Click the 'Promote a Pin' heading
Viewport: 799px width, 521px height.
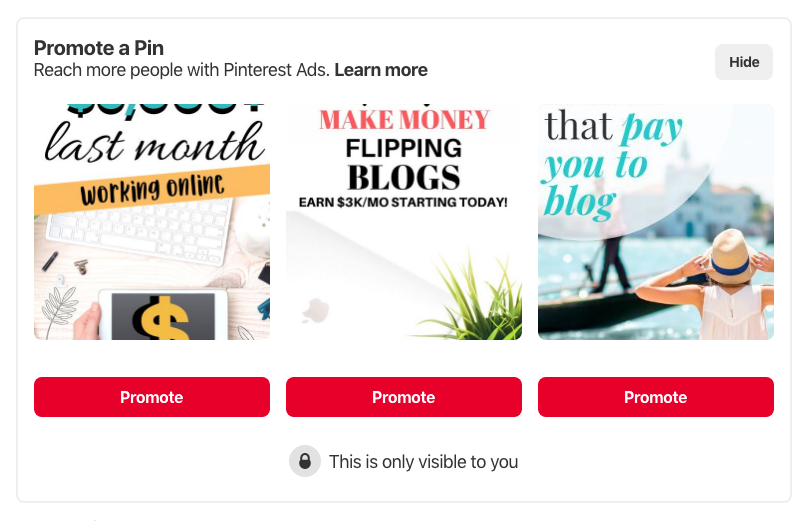coord(99,48)
